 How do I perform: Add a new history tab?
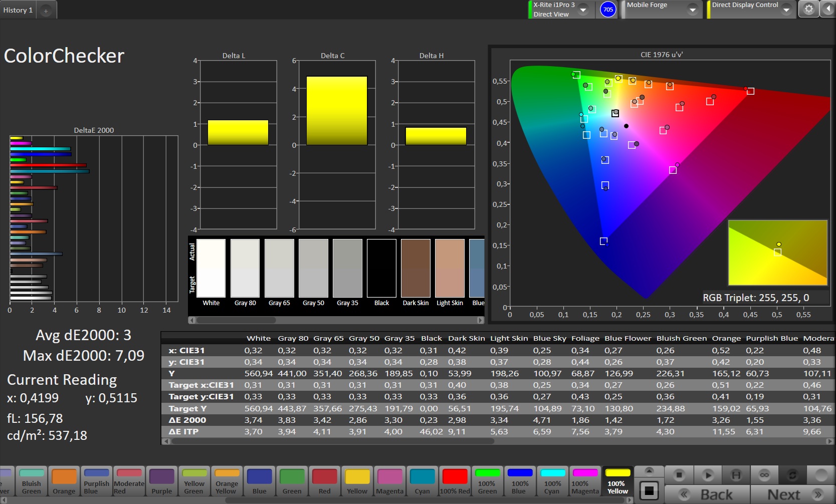coord(46,11)
